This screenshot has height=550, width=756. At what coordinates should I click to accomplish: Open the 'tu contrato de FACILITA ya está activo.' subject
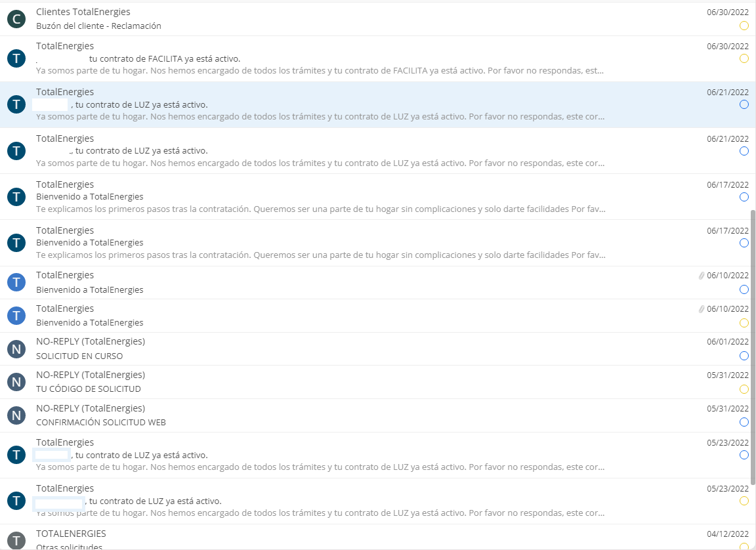pyautogui.click(x=165, y=59)
